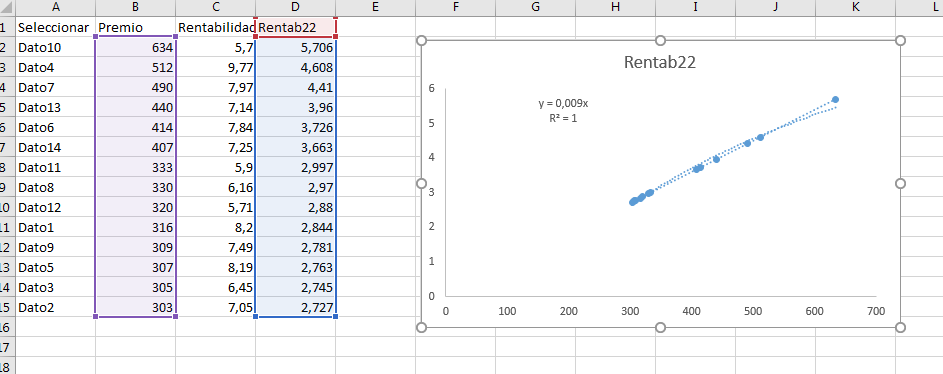Select cell containing value 634
The height and width of the screenshot is (374, 943).
click(135, 48)
